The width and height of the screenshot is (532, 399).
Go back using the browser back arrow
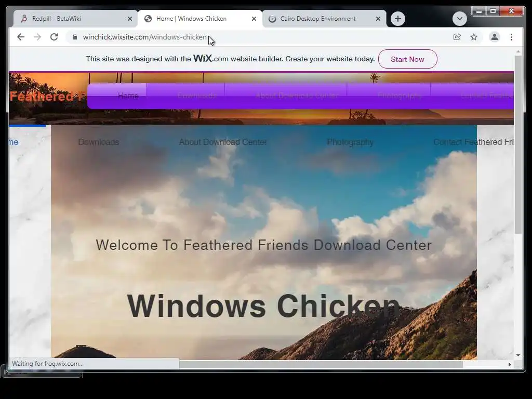21,37
